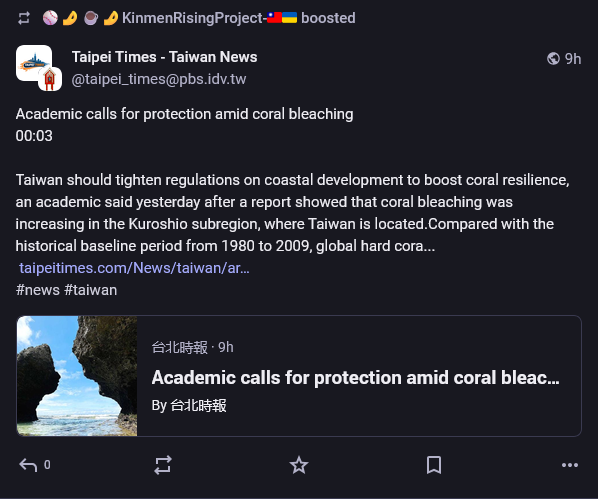Favourite the post with the star icon
The width and height of the screenshot is (598, 499).
point(299,465)
